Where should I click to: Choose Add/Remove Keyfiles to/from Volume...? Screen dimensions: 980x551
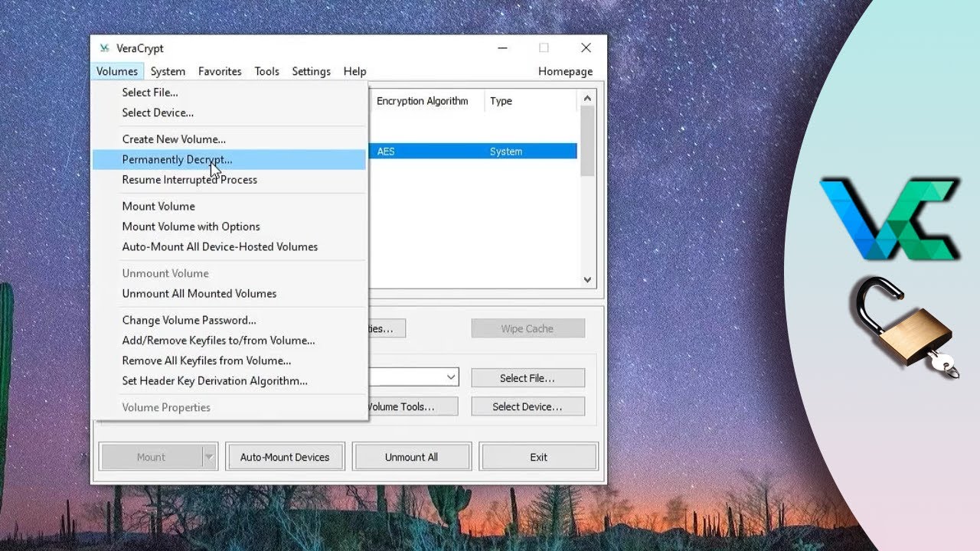point(229,341)
